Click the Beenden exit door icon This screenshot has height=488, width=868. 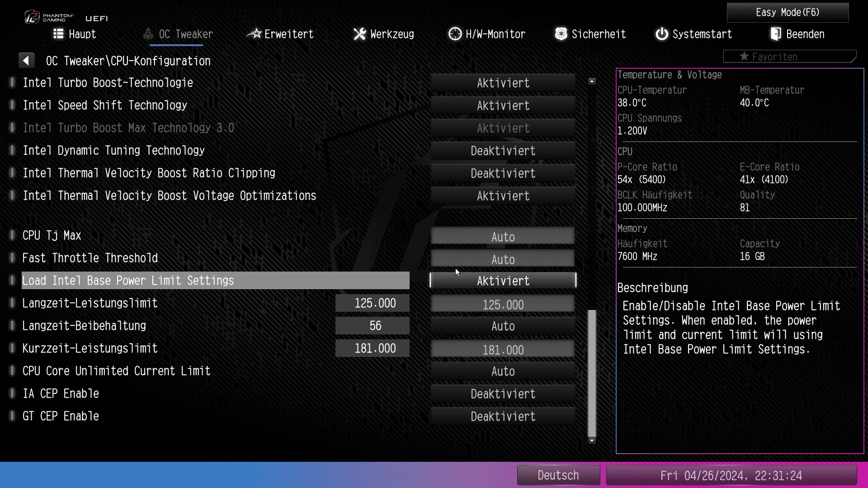[x=776, y=34]
